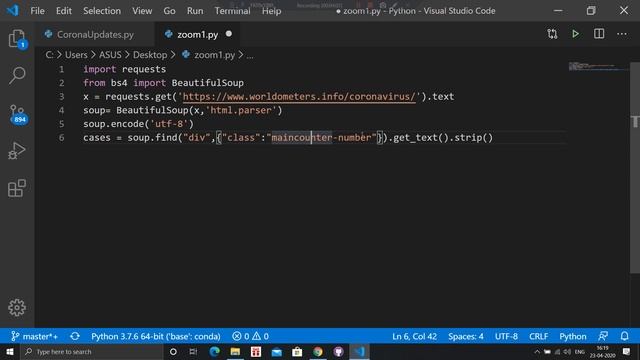This screenshot has height=360, width=640.
Task: Open the Run menu
Action: click(195, 11)
